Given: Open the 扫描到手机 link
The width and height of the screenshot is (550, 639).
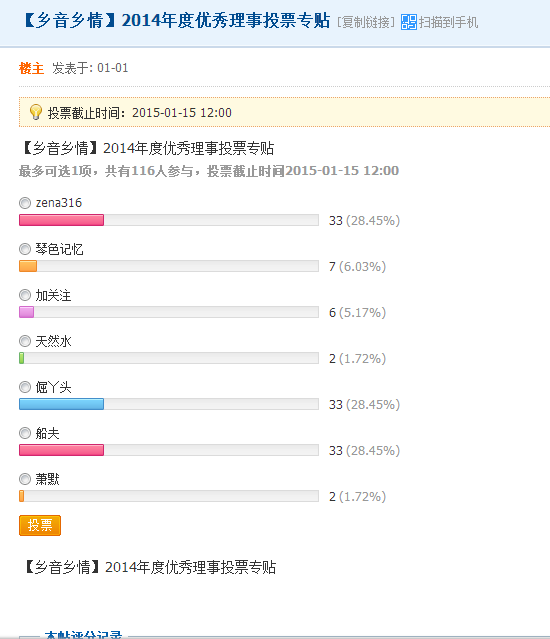Looking at the screenshot, I should click(448, 22).
